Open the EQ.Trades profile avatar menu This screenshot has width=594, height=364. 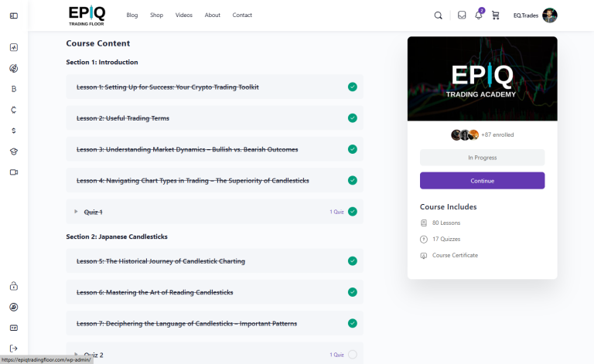550,15
